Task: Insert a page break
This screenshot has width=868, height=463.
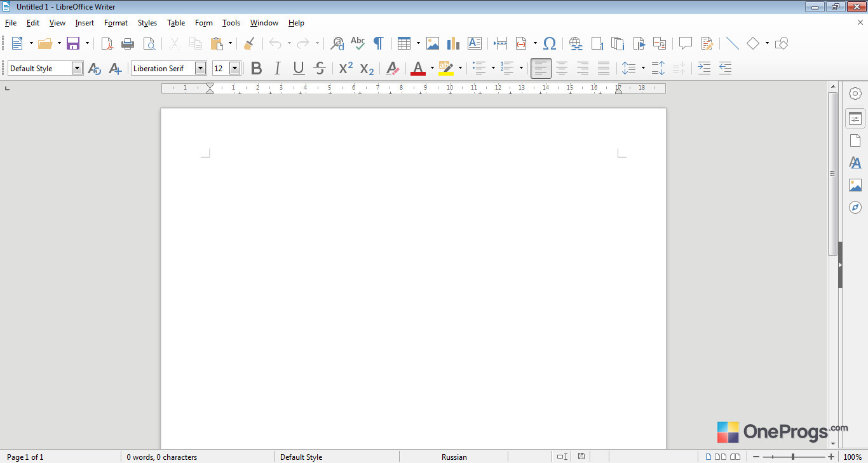Action: pyautogui.click(x=501, y=43)
